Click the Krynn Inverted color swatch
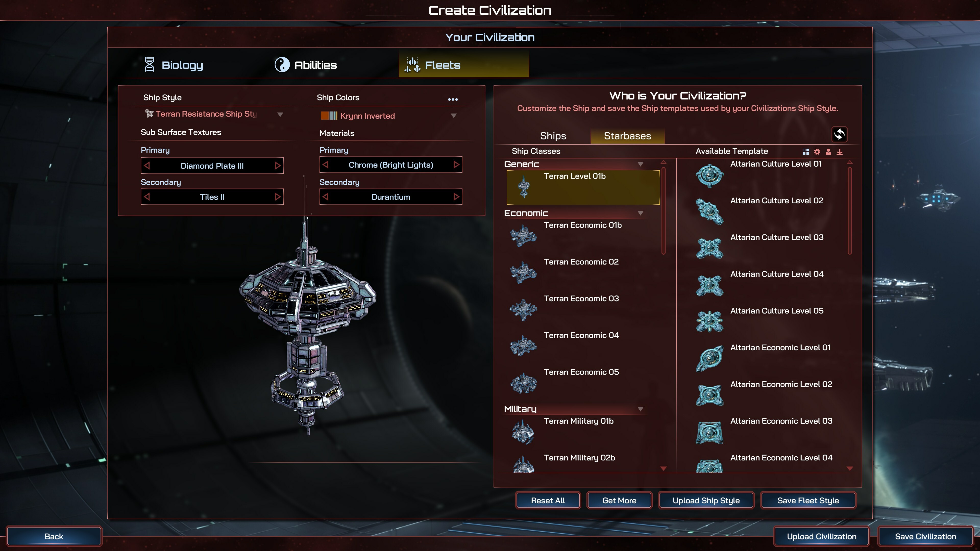 pyautogui.click(x=329, y=116)
